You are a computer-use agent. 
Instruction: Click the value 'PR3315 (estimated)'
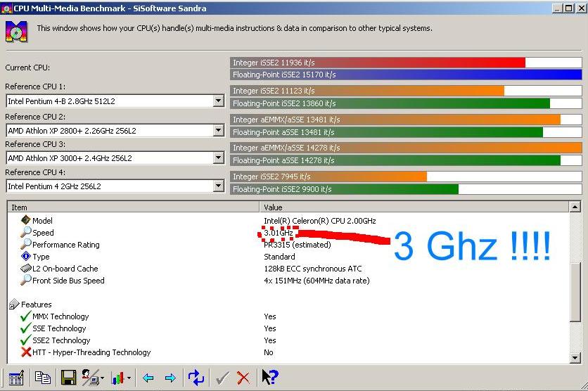click(x=298, y=245)
